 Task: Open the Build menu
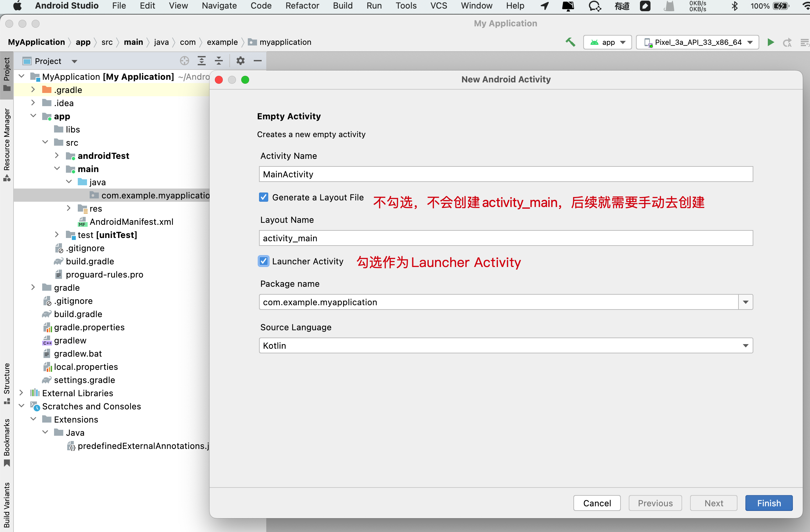tap(342, 6)
